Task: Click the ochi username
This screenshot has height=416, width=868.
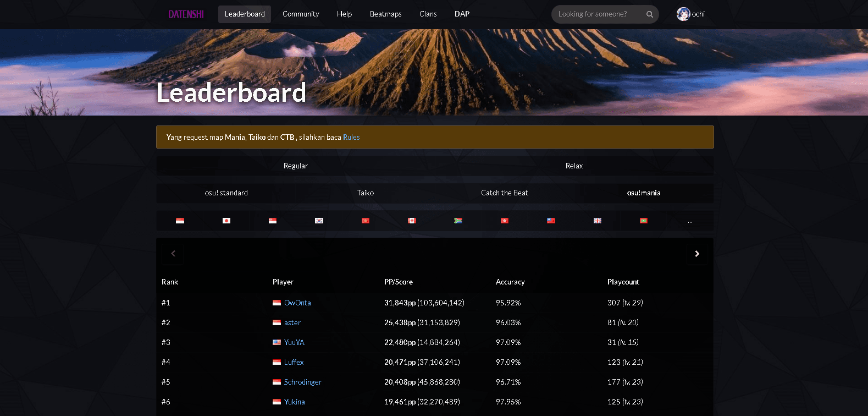Action: [698, 14]
